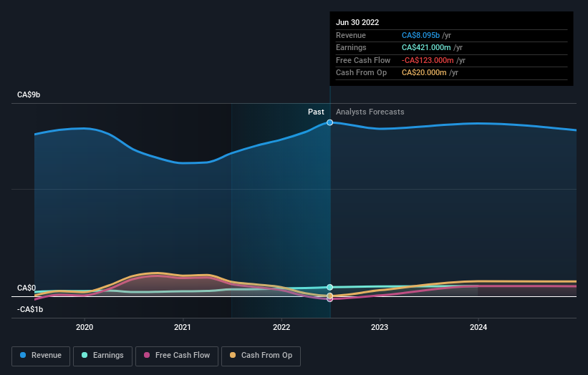588x375 pixels.
Task: Click the Past label on the chart
Action: click(x=316, y=112)
